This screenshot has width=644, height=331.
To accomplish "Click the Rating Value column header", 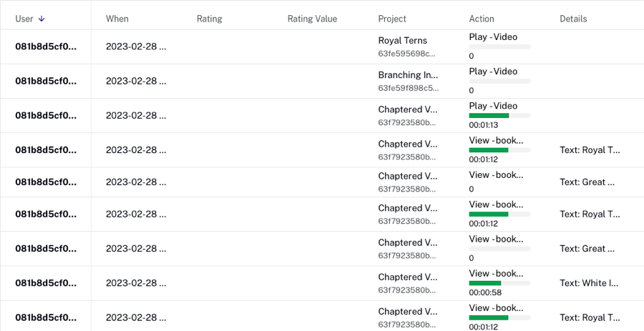I will coord(312,19).
